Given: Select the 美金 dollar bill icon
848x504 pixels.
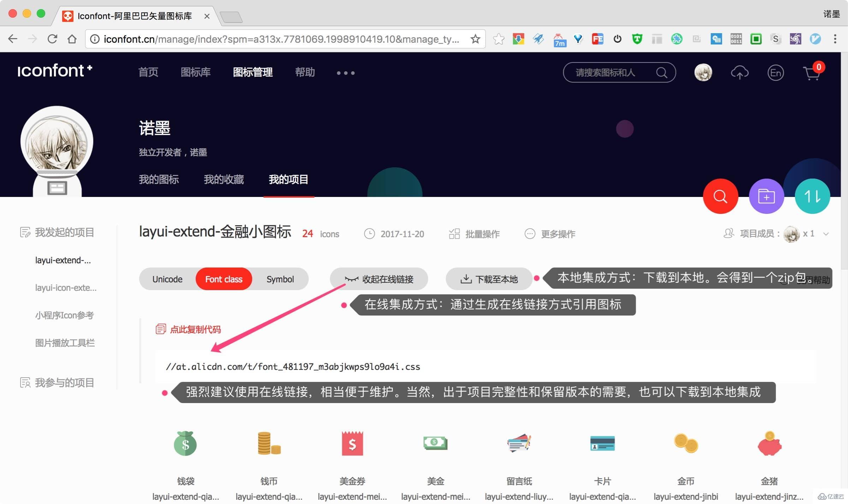Looking at the screenshot, I should click(435, 443).
